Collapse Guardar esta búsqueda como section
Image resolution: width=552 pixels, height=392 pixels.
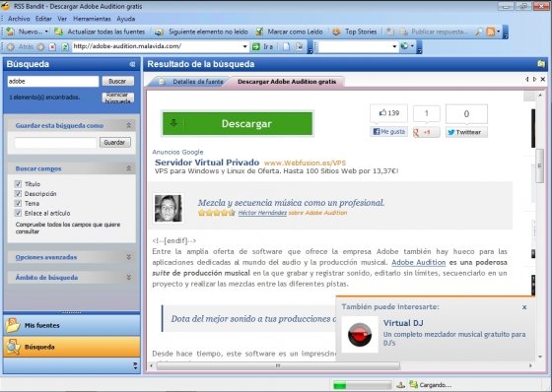129,125
